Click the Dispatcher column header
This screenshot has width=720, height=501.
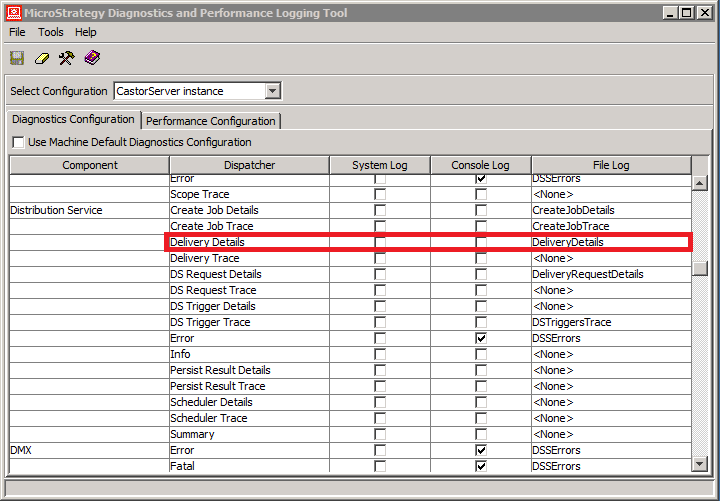249,165
